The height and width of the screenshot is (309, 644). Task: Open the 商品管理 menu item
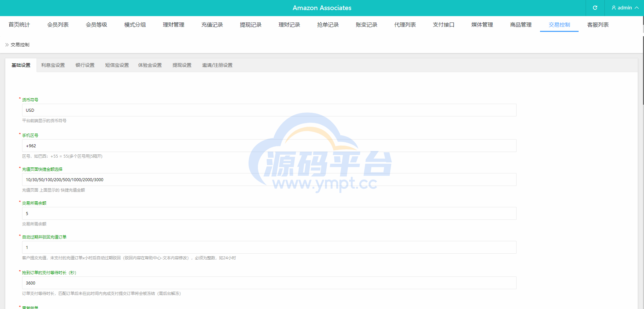click(x=521, y=25)
